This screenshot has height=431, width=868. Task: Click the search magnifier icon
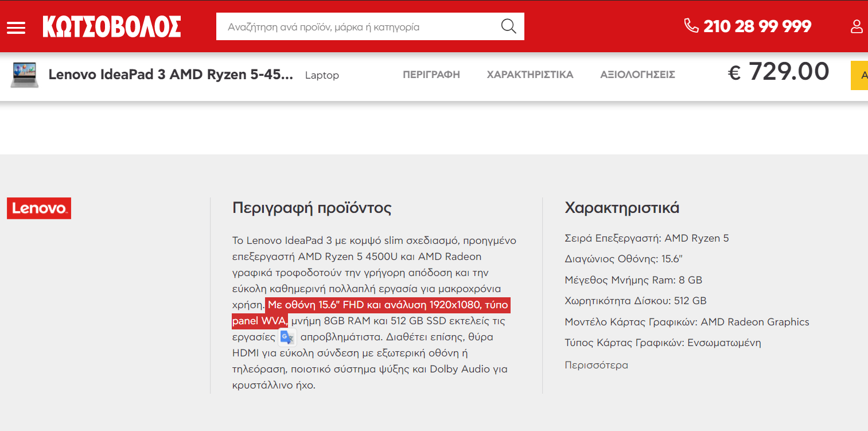[508, 26]
